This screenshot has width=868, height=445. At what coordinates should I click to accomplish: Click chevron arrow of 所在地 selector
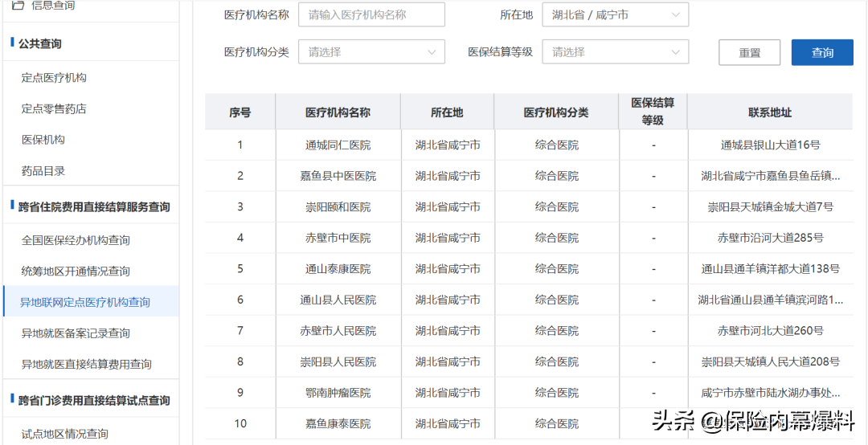pos(675,15)
